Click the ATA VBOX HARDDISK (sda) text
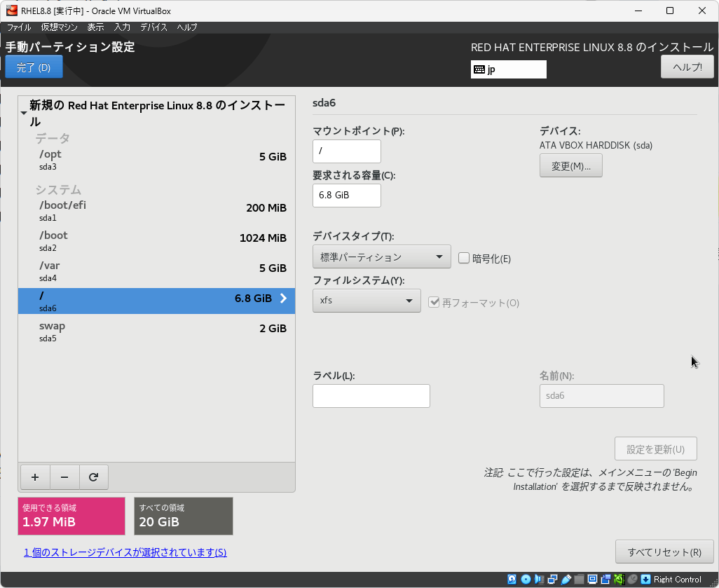Viewport: 719px width, 588px height. [596, 145]
